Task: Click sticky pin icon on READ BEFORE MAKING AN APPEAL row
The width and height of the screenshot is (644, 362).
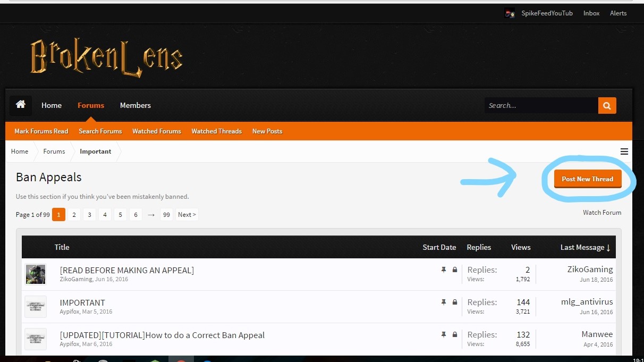Action: [x=444, y=270]
